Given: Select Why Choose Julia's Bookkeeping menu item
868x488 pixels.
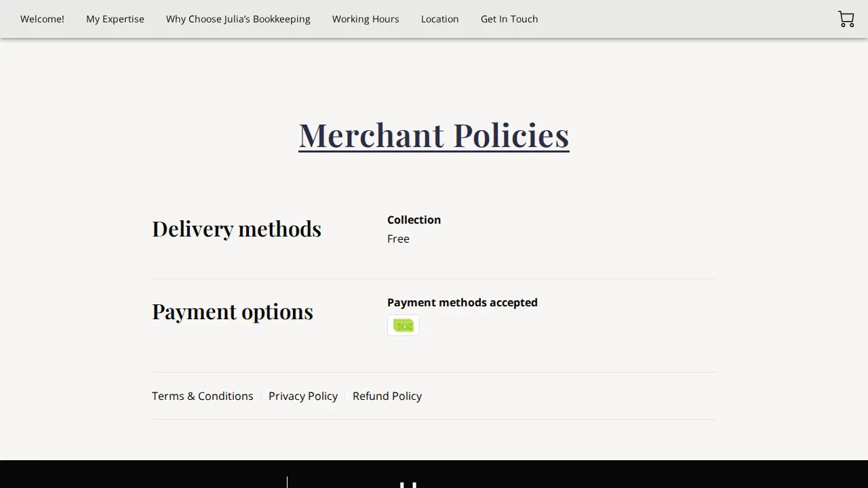Looking at the screenshot, I should [238, 19].
